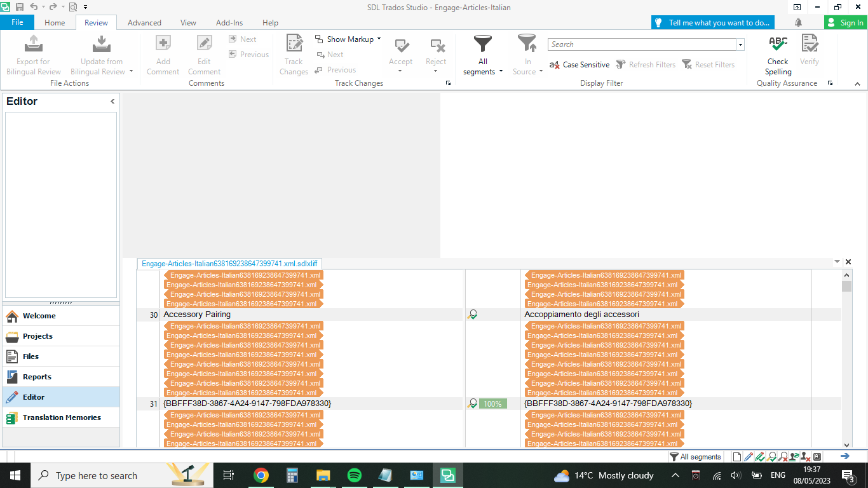This screenshot has width=868, height=488.
Task: Click the Add Comment icon
Action: pos(163,44)
